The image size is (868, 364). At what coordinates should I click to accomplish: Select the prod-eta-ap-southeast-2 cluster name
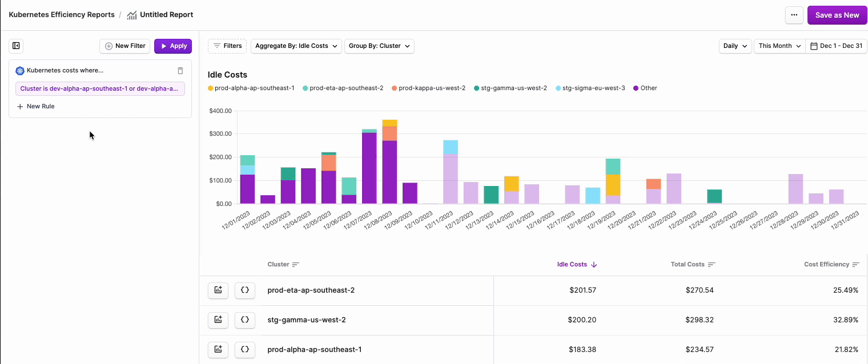311,290
